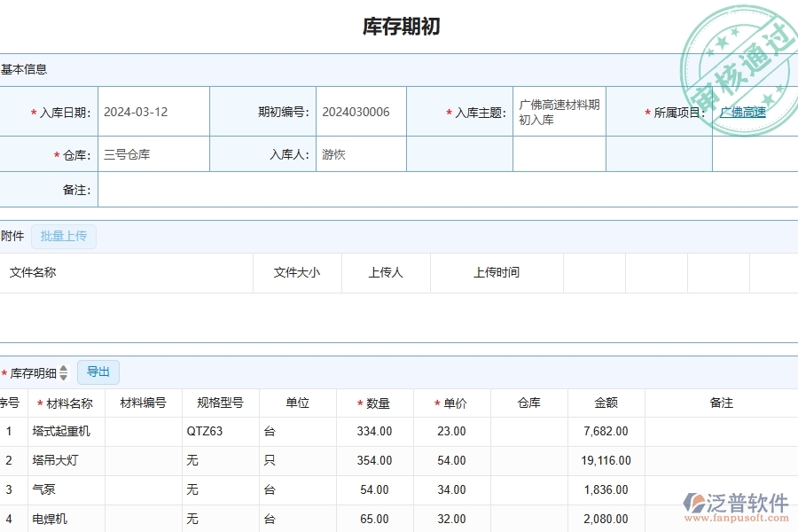Open the 广佛高速 project link
Screen dimensions: 798x532
pos(743,112)
